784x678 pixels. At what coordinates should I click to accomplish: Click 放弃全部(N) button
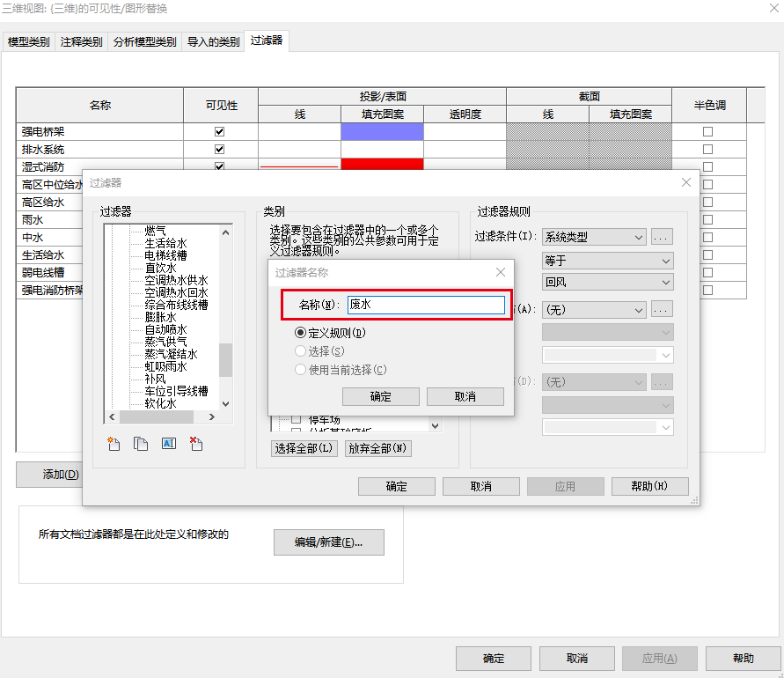377,448
